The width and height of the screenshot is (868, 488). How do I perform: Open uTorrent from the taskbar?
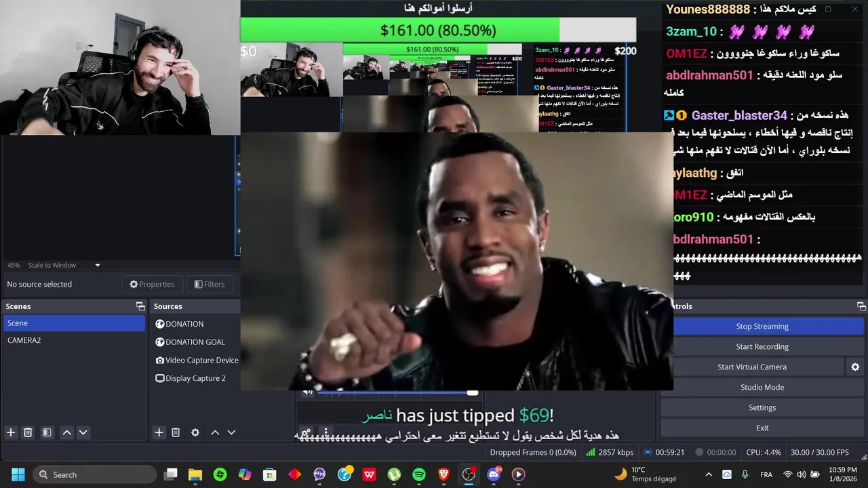[x=394, y=474]
